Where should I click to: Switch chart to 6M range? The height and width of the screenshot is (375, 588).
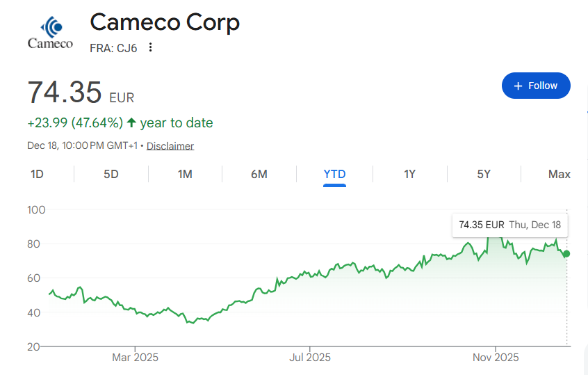259,174
